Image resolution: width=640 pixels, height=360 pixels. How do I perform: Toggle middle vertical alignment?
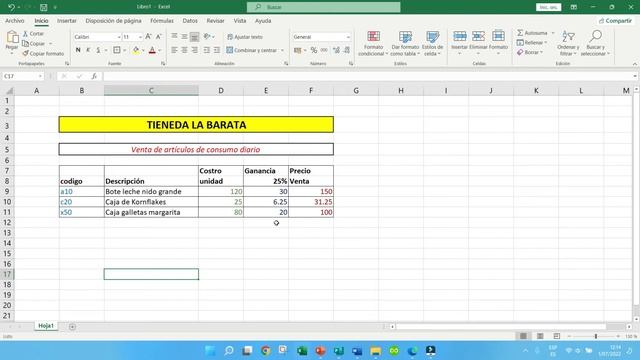coord(184,37)
